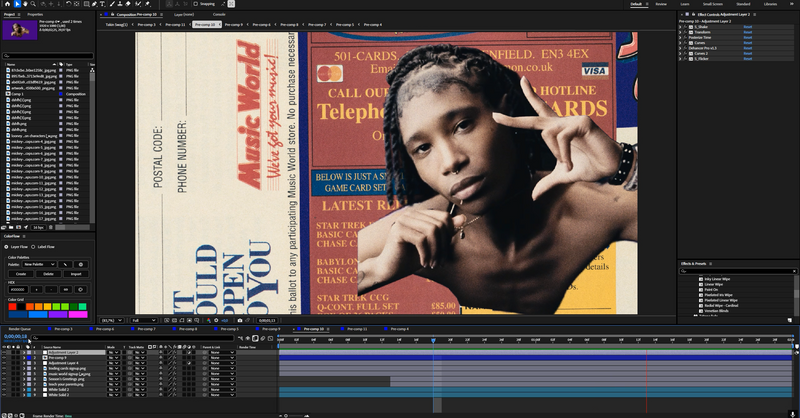Screen dimensions: 800x418
Task: Expand the Posterize Time effect settings
Action: (680, 37)
